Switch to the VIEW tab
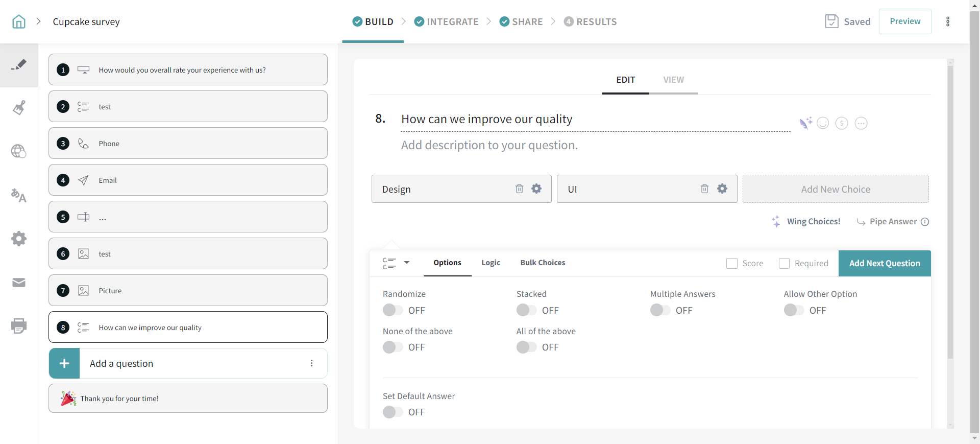Screen dimensions: 980x444 point(673,80)
